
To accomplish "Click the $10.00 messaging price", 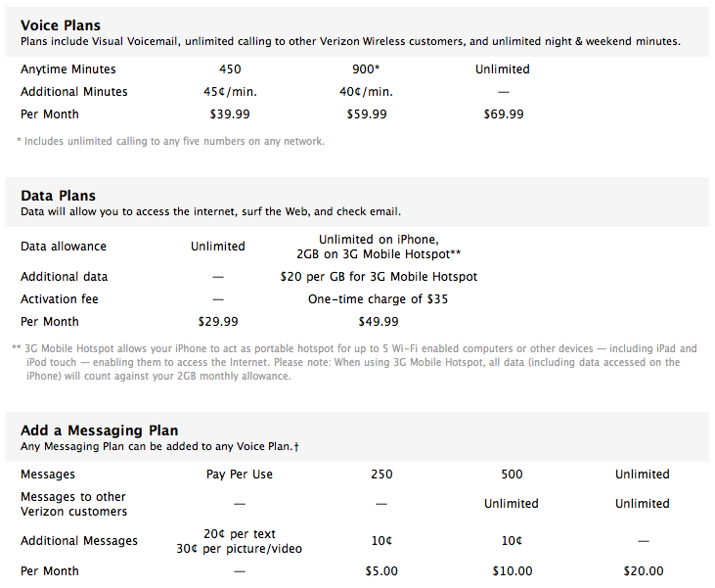I will [x=512, y=571].
